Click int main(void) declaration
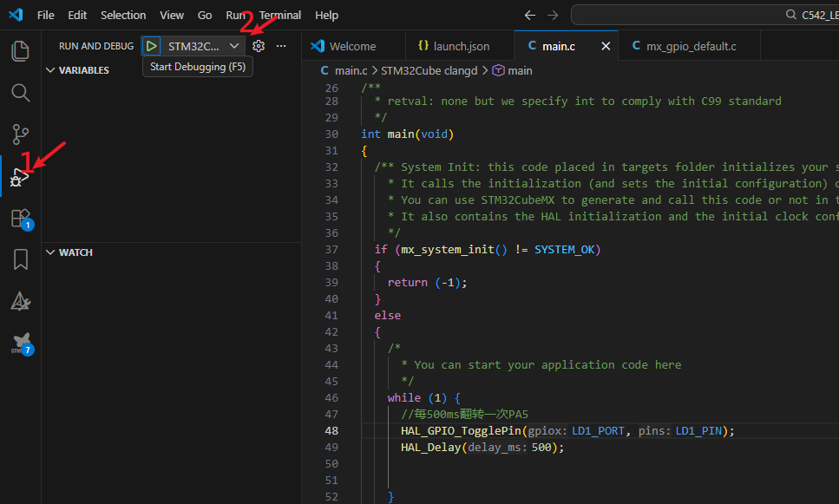This screenshot has width=839, height=504. point(407,134)
